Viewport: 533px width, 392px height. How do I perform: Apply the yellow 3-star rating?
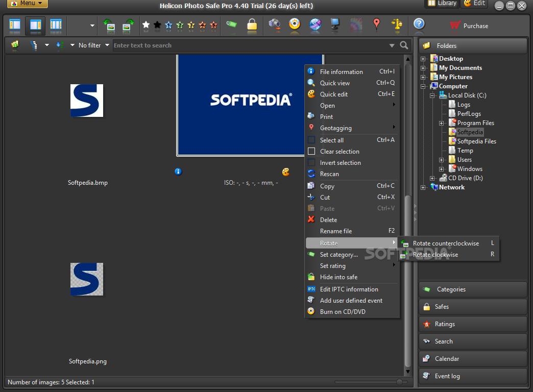(191, 25)
